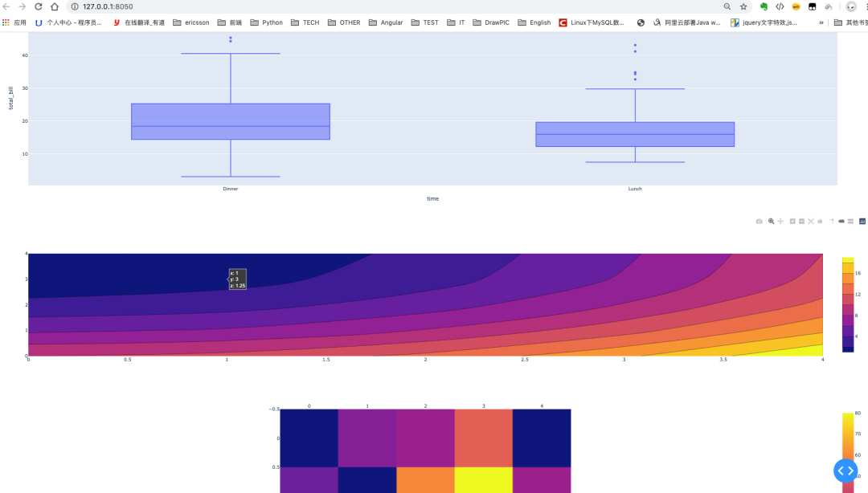Open the Angular bookmarks folder
The width and height of the screenshot is (868, 493).
[386, 22]
